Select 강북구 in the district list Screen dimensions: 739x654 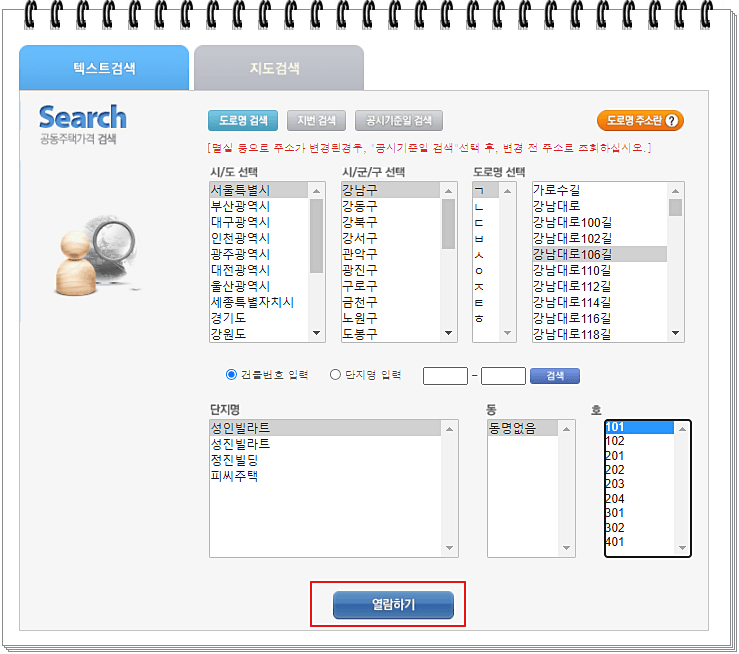coord(391,222)
